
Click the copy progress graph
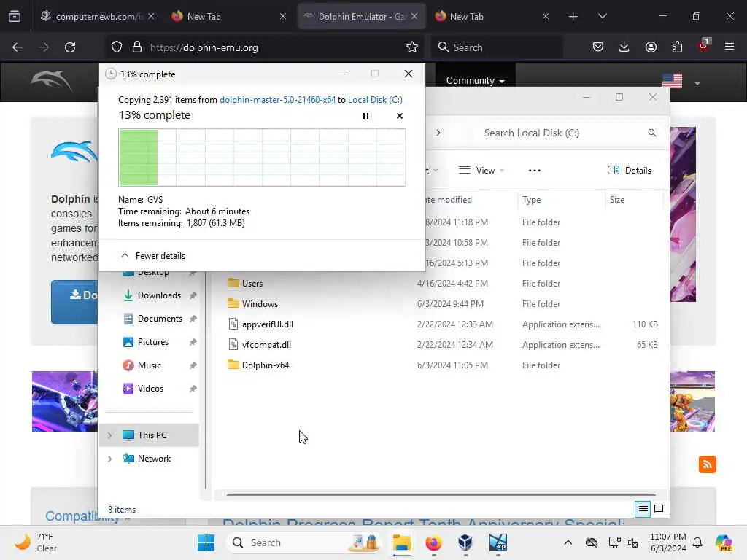tap(262, 157)
